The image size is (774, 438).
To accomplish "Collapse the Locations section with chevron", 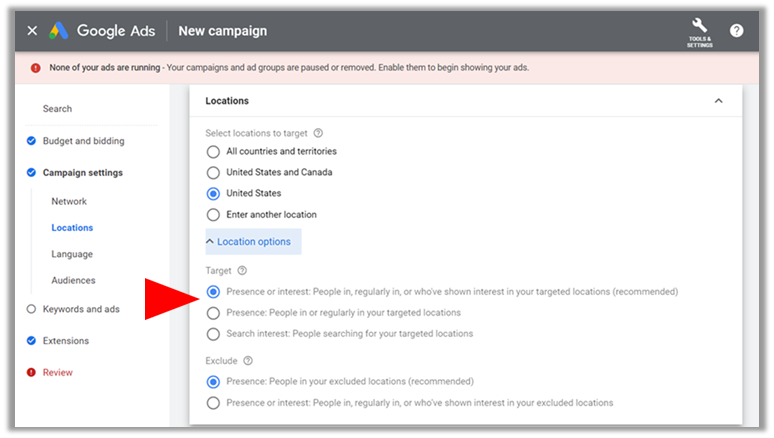I will point(718,101).
